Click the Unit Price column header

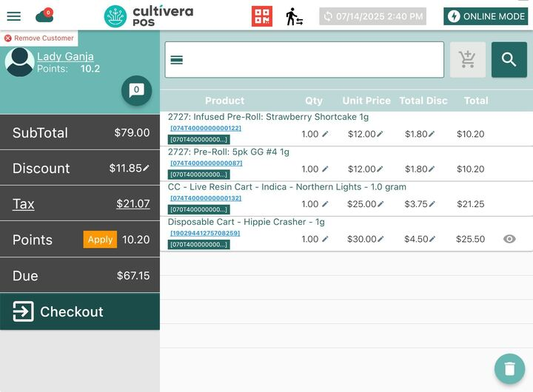click(366, 101)
